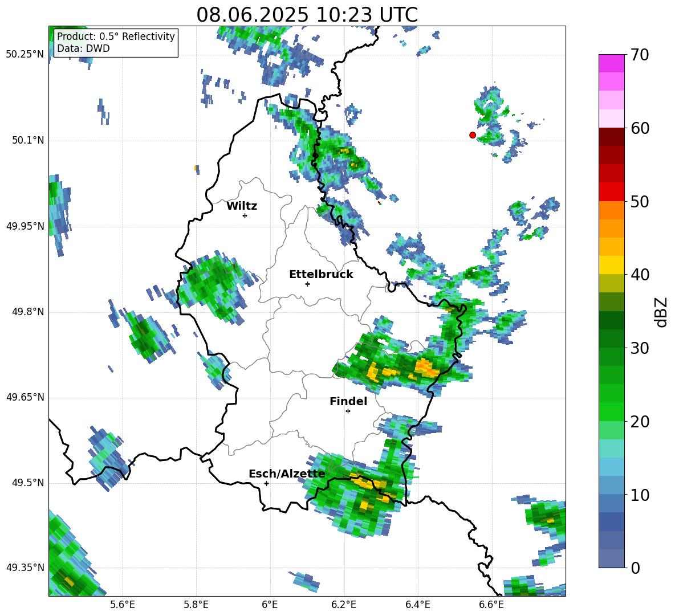Click the 6°E longitude label
The width and height of the screenshot is (675, 616).
[x=270, y=605]
